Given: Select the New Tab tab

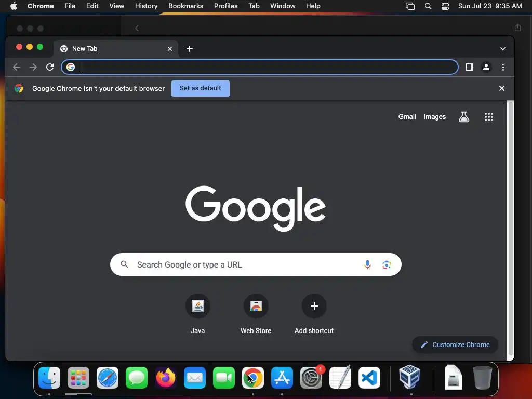Looking at the screenshot, I should click(116, 49).
